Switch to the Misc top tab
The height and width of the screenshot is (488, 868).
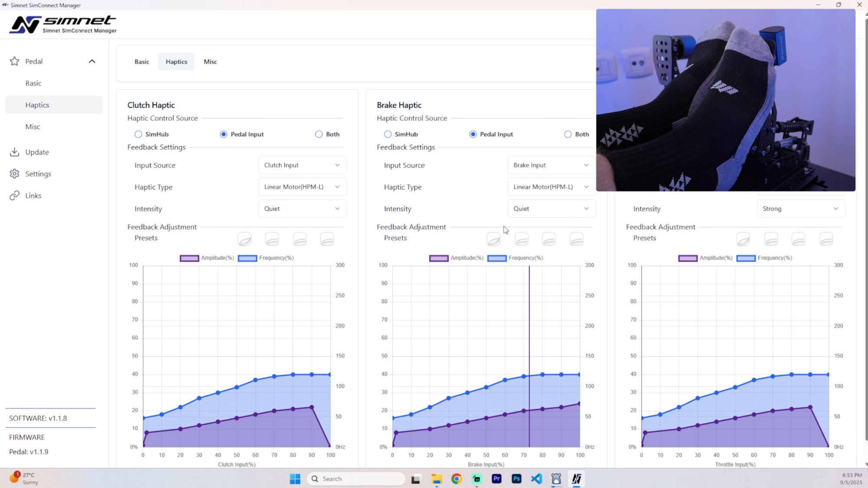[210, 62]
